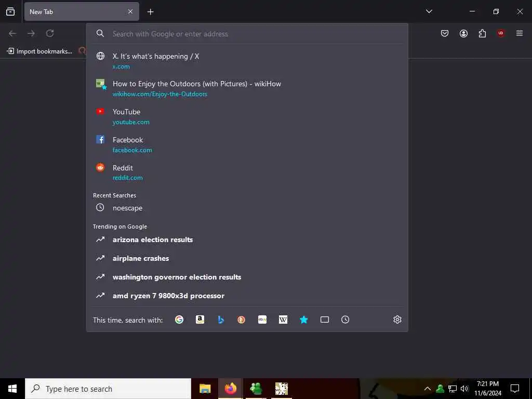
Task: Focus the Search with Google address field
Action: pyautogui.click(x=248, y=34)
